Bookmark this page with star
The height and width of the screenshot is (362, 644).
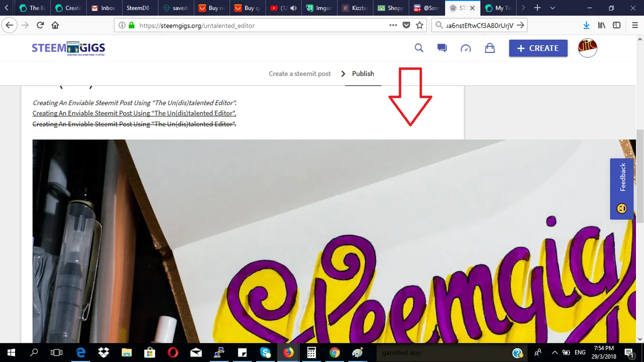coord(420,25)
